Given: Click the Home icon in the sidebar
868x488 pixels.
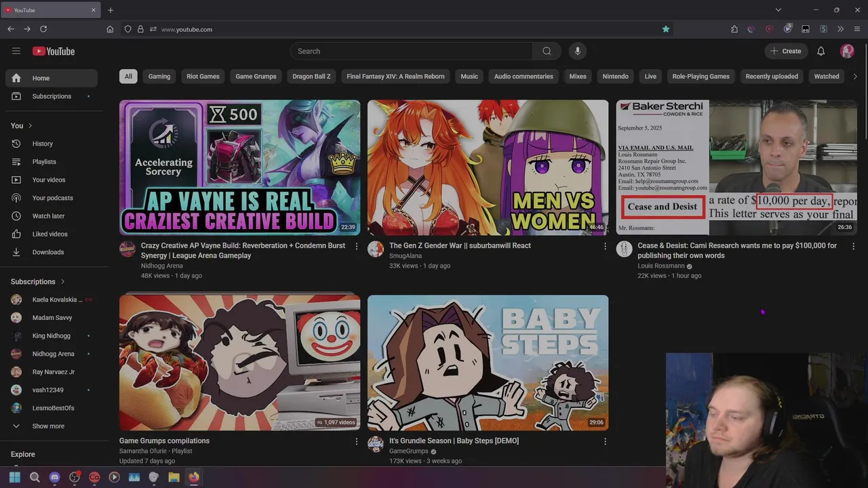Looking at the screenshot, I should click(16, 78).
